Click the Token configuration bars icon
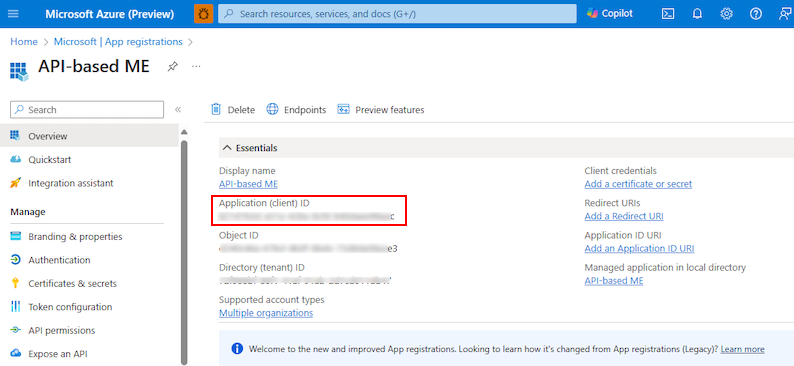794x366 pixels. [15, 307]
